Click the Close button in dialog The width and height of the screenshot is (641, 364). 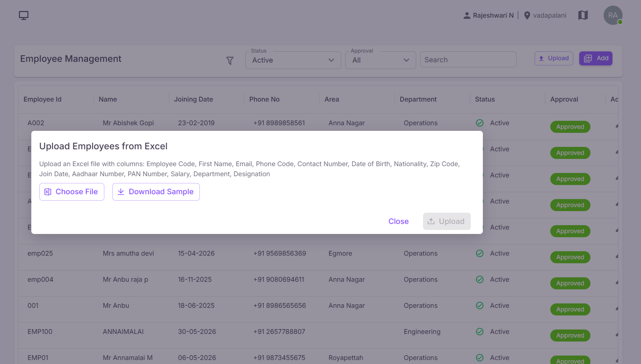[x=399, y=222]
